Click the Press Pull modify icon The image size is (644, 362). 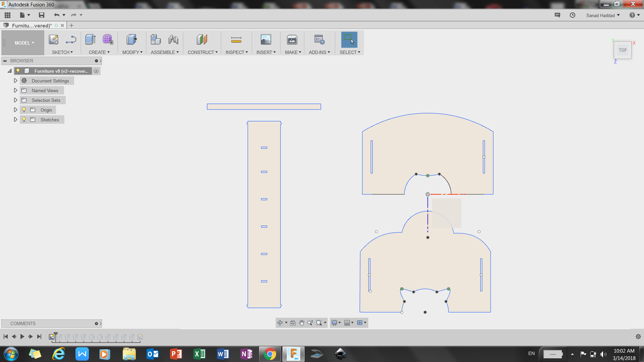(x=131, y=40)
